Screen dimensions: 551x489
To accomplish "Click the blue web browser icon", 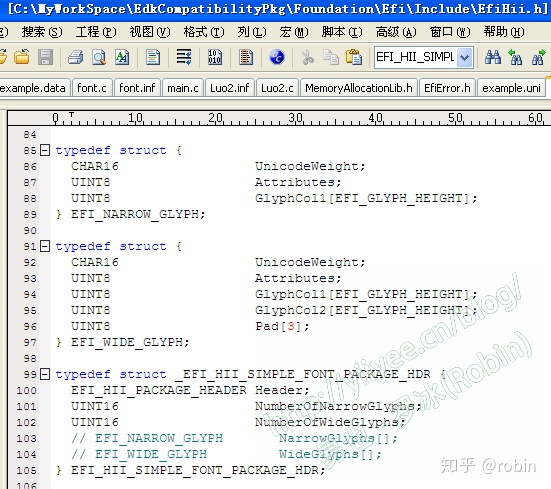I will 277,57.
